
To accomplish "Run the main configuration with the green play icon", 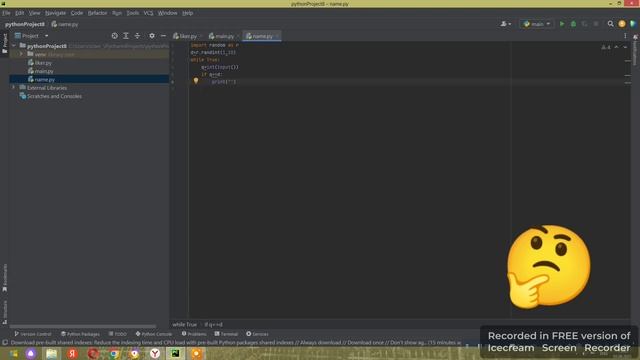I will 562,24.
